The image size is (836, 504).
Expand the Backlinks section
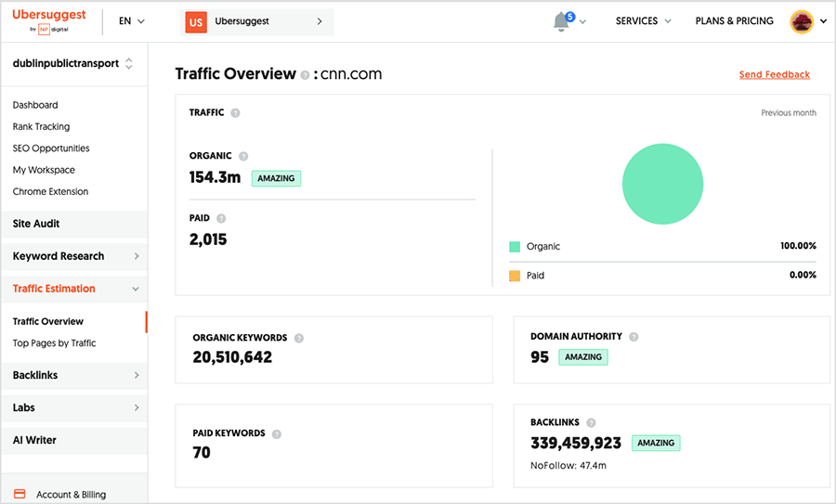click(74, 376)
